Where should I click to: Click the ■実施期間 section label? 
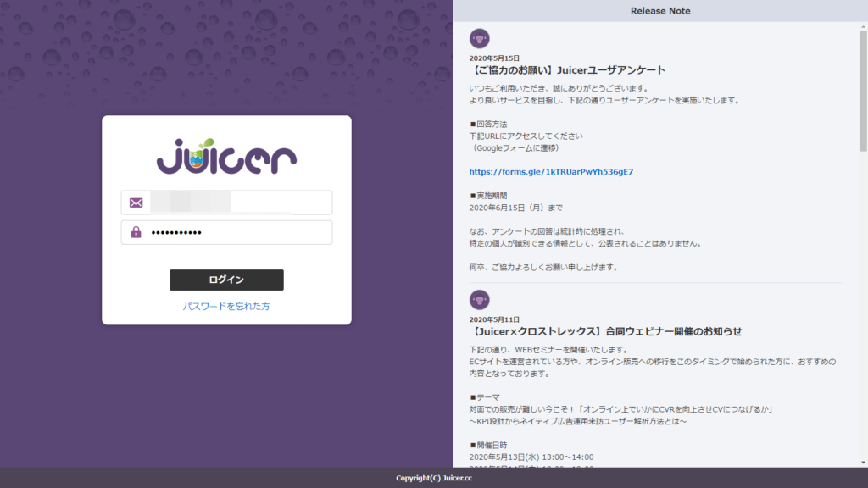click(x=488, y=196)
